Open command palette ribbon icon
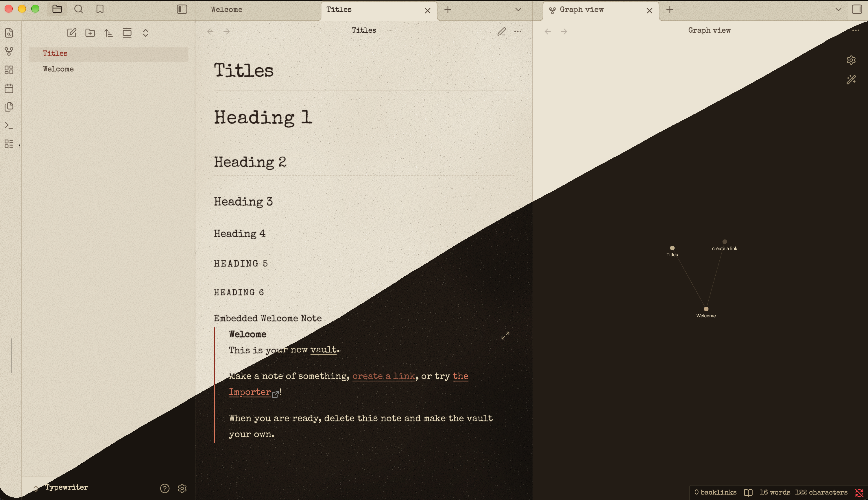This screenshot has width=868, height=500. (9, 125)
